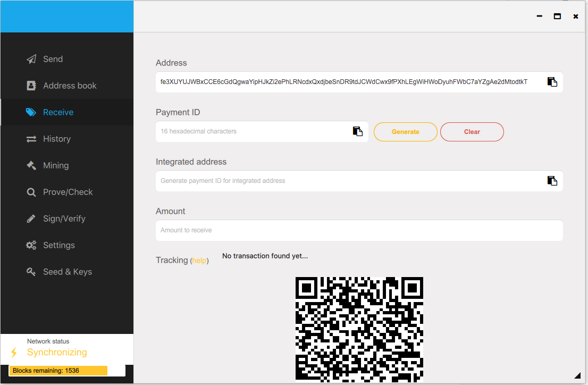Clear the payment ID field

coord(472,132)
